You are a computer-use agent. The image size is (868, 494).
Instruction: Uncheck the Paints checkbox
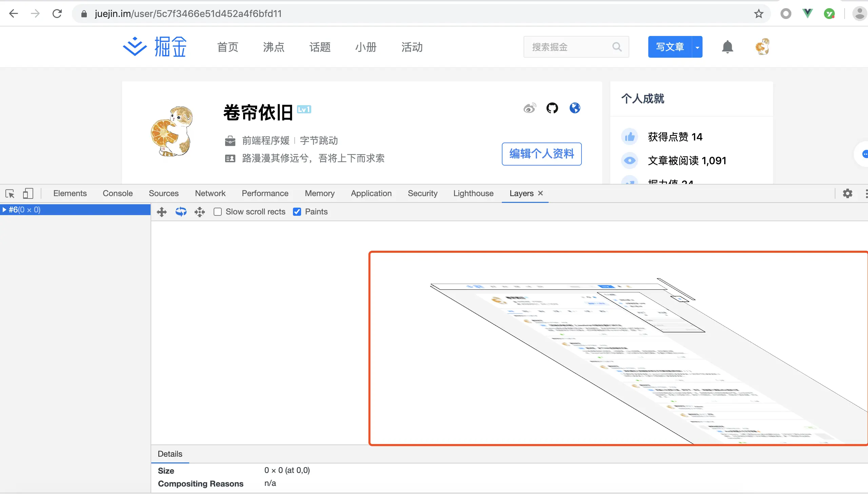297,212
